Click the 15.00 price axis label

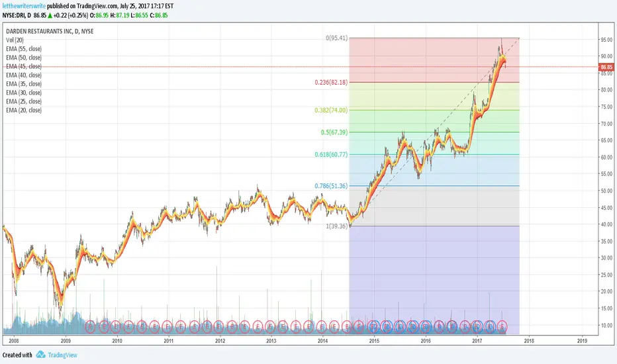click(606, 308)
